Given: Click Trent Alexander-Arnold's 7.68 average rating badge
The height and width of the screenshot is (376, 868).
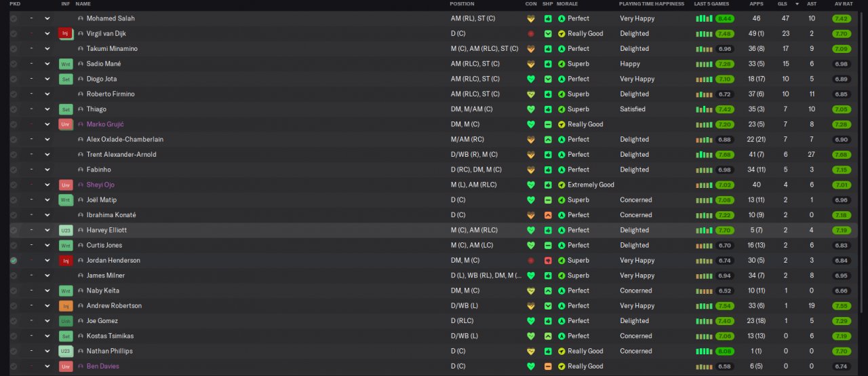Looking at the screenshot, I should 842,154.
